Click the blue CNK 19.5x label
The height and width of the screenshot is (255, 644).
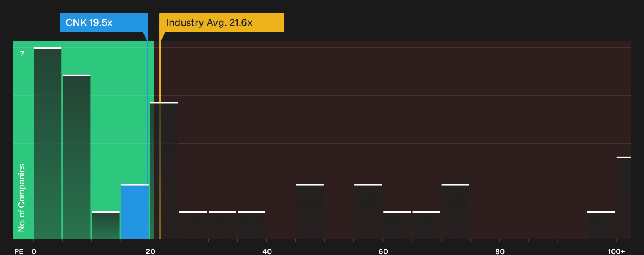click(x=104, y=22)
